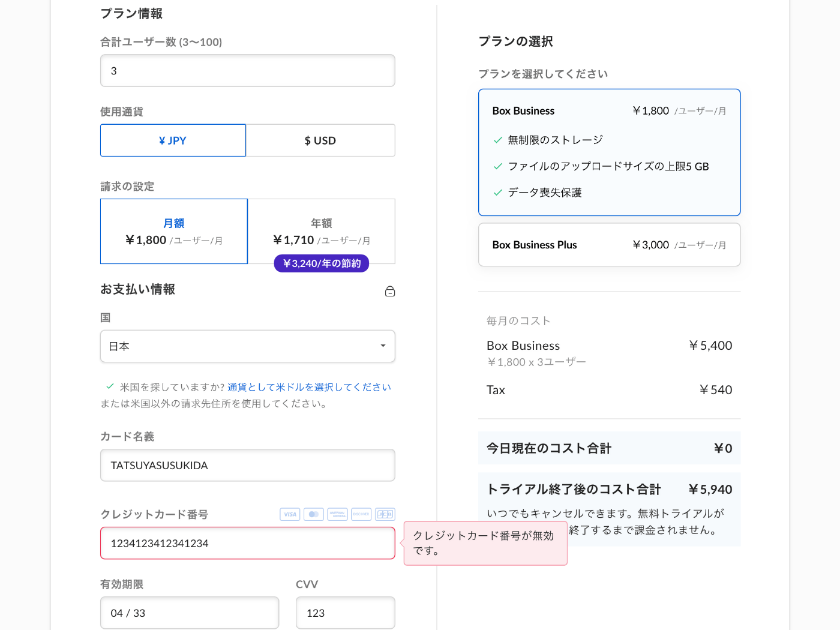Click checkmark next to データ喪失保護
Screen dimensions: 840x630
point(497,193)
